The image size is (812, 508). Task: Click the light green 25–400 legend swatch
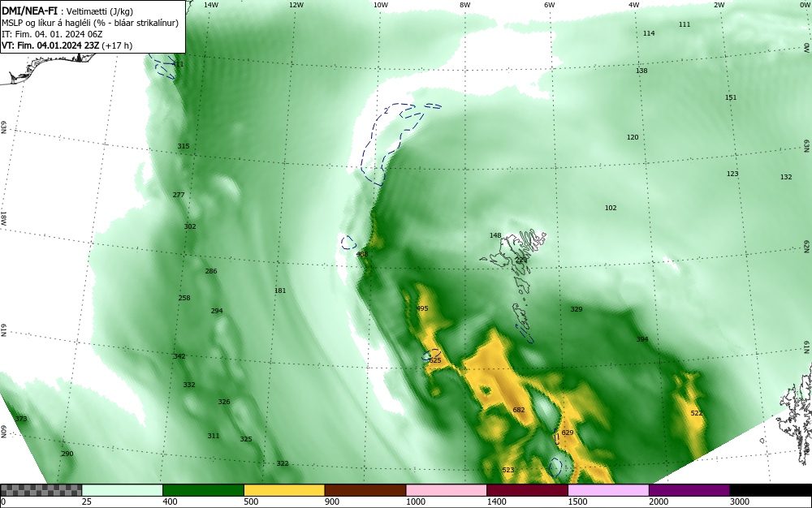click(123, 490)
